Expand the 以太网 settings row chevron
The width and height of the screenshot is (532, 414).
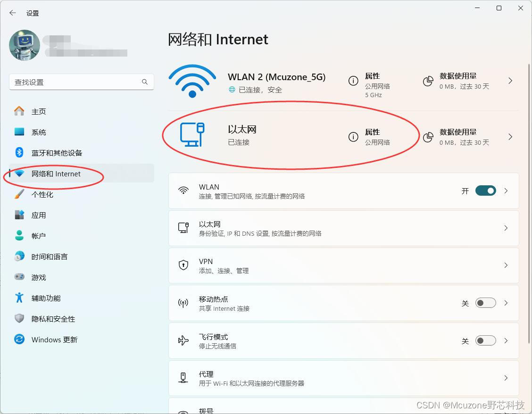[506, 228]
